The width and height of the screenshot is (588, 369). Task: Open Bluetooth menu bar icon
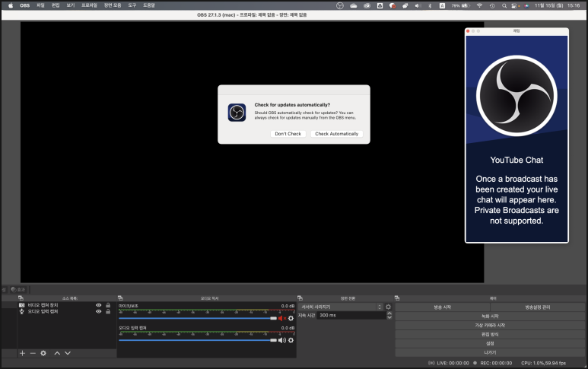(x=430, y=5)
